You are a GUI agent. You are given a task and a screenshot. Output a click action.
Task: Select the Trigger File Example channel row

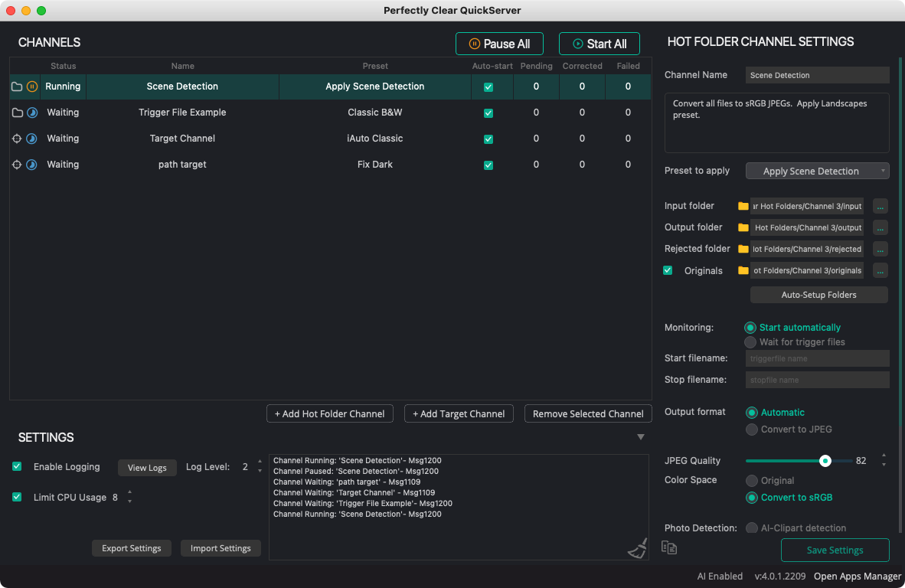pyautogui.click(x=182, y=113)
